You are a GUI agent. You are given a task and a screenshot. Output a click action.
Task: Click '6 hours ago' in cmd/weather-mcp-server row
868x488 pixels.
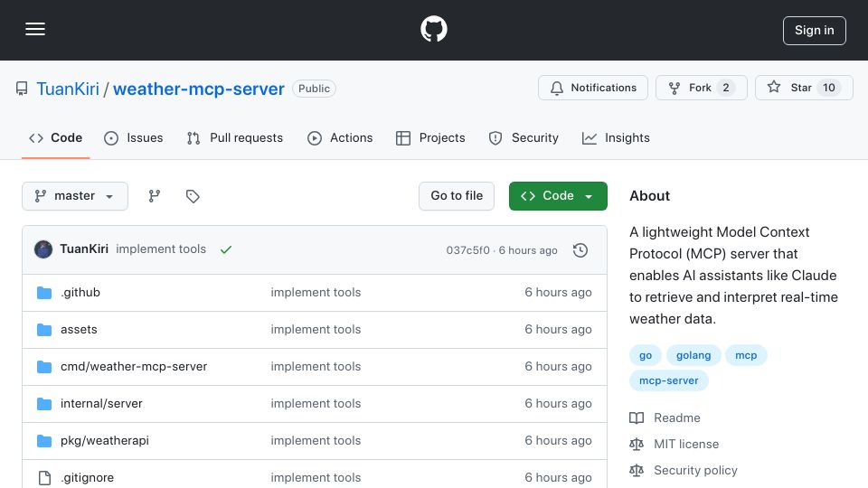(x=558, y=366)
